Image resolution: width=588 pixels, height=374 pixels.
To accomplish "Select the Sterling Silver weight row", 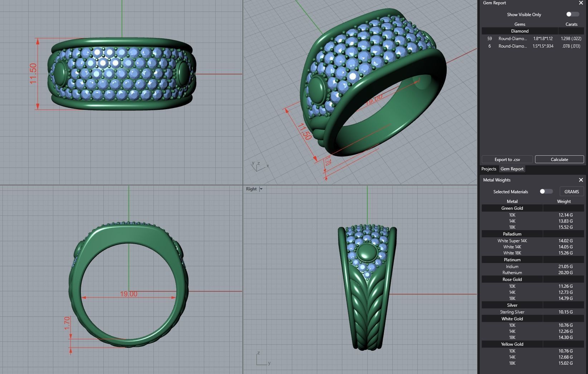I will pos(533,312).
